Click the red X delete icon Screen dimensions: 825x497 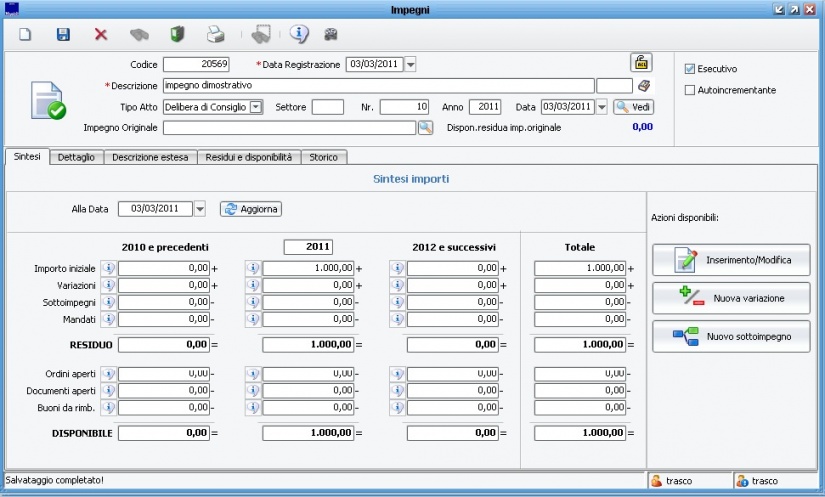pos(101,34)
